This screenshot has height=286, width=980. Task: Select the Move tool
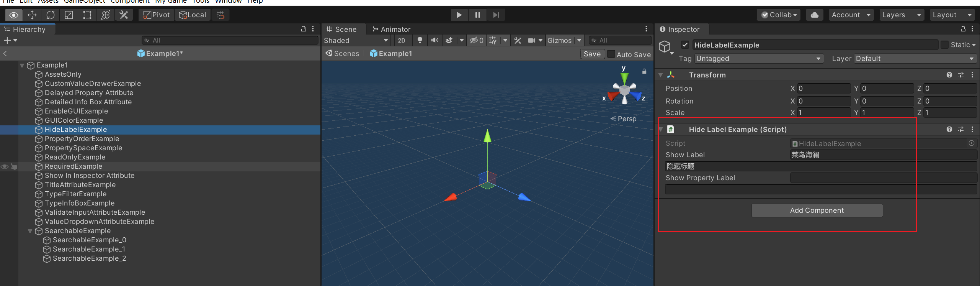pos(32,15)
